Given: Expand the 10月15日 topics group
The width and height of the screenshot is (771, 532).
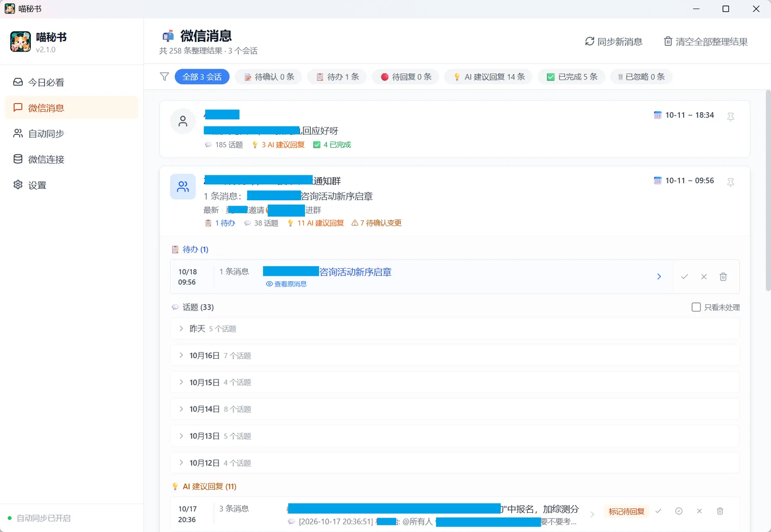Looking at the screenshot, I should click(454, 382).
